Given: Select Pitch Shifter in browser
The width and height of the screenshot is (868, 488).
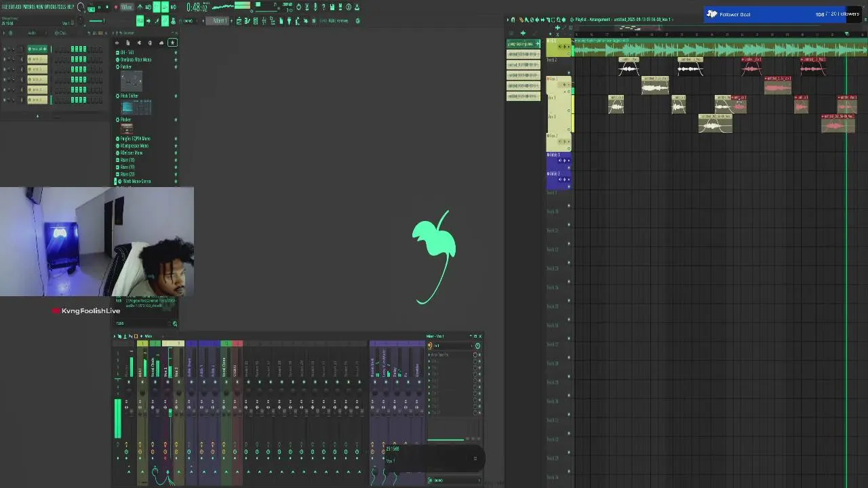Looking at the screenshot, I should pyautogui.click(x=129, y=96).
